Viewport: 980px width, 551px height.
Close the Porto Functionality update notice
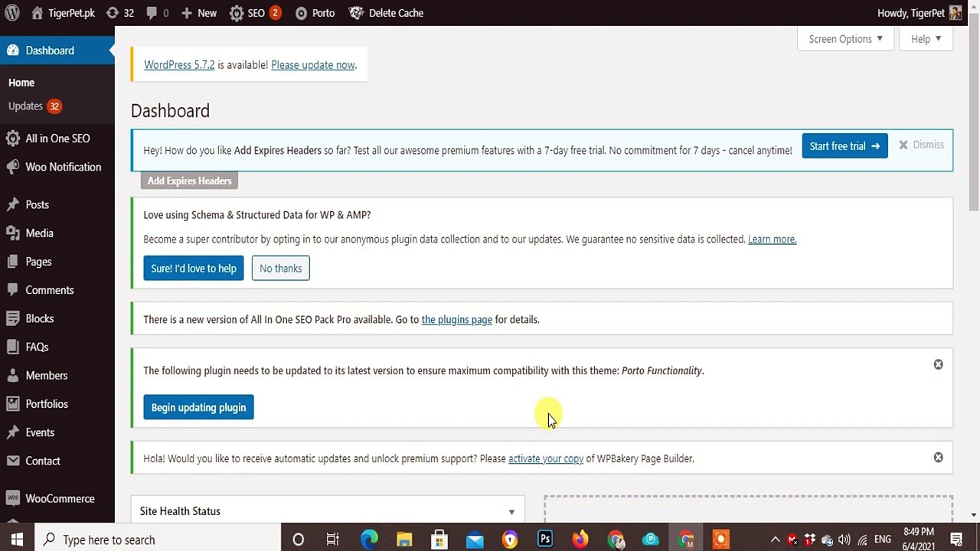click(938, 364)
